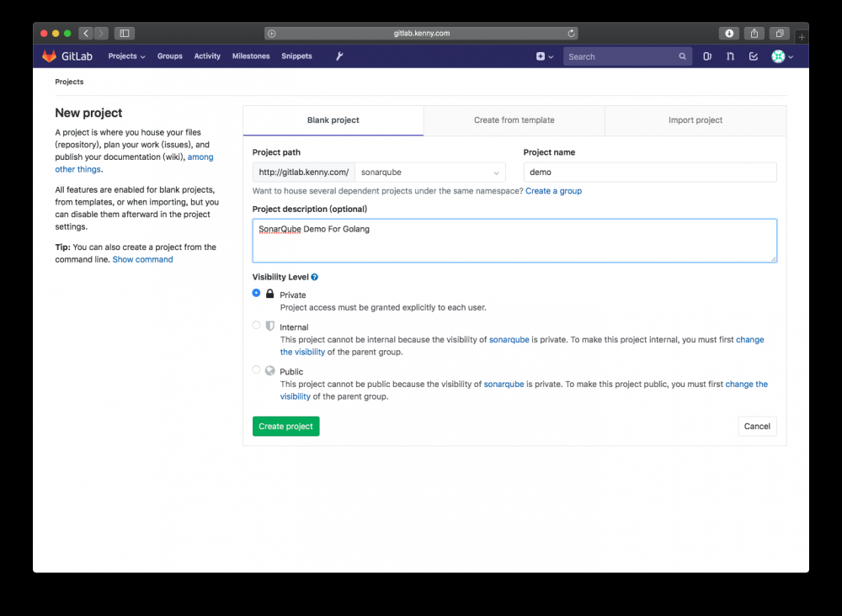Image resolution: width=842 pixels, height=616 pixels.
Task: Open the new item plus menu
Action: coord(544,56)
